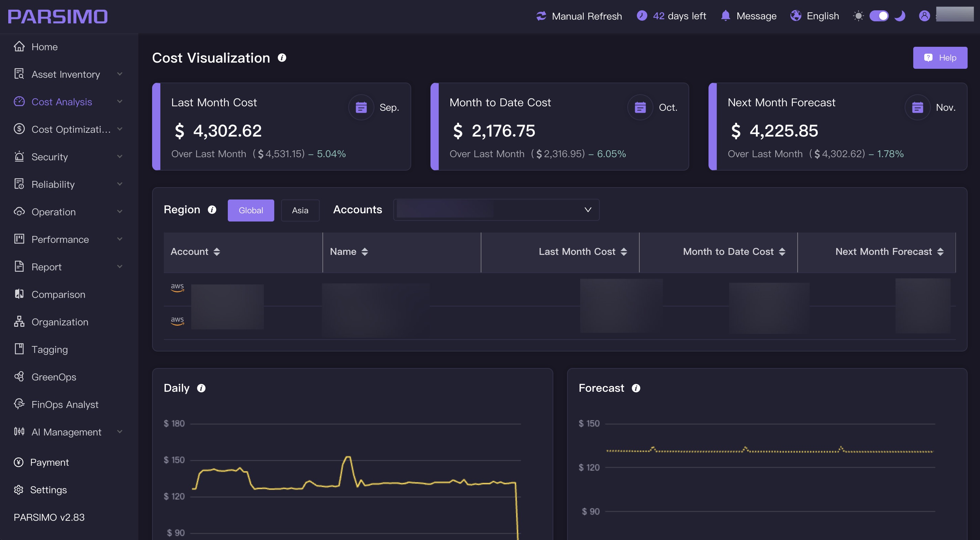Go to the Tagging page
Viewport: 980px width, 540px height.
[50, 349]
